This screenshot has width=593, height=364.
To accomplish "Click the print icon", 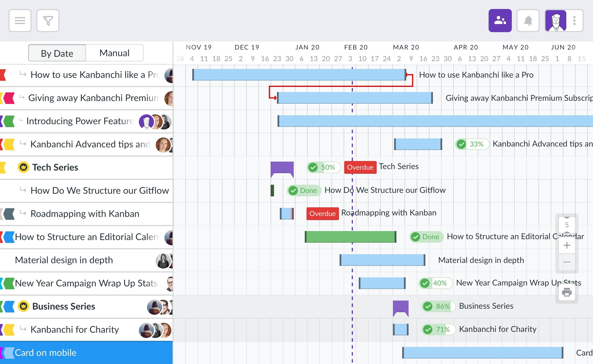I will [x=567, y=292].
